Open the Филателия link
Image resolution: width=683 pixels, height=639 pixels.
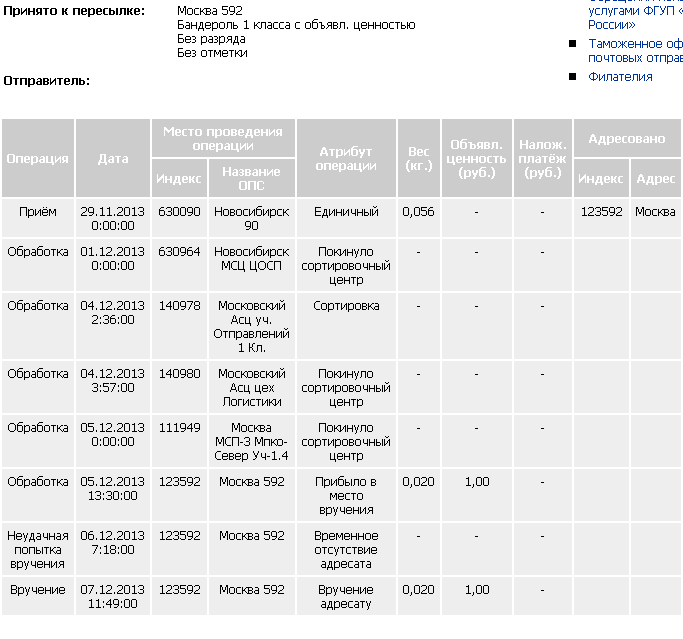pos(620,77)
